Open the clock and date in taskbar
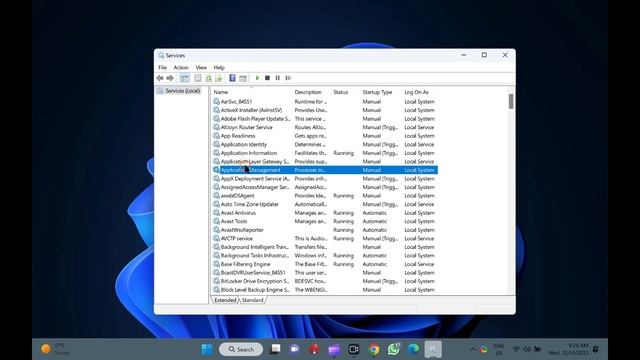This screenshot has width=640, height=360. (x=569, y=349)
